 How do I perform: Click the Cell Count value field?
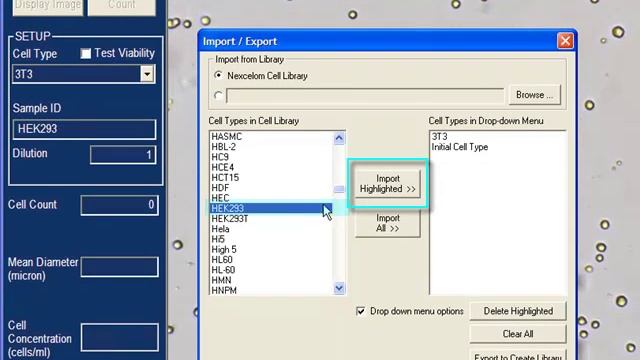point(120,205)
